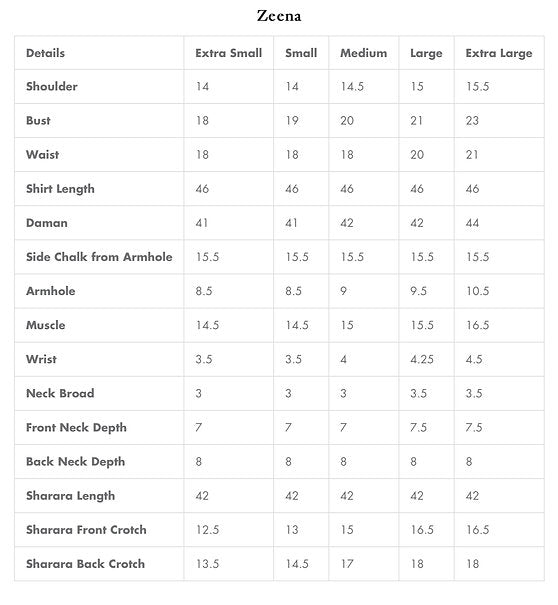Image resolution: width=558 pixels, height=605 pixels.
Task: Select Side Chalk from Armhole label
Action: tap(99, 257)
